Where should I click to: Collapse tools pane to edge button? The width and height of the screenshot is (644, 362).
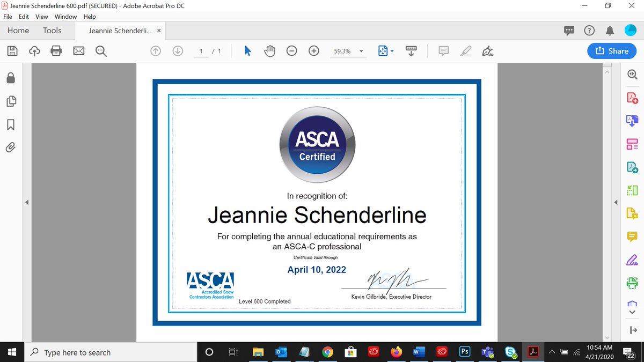tap(632, 330)
